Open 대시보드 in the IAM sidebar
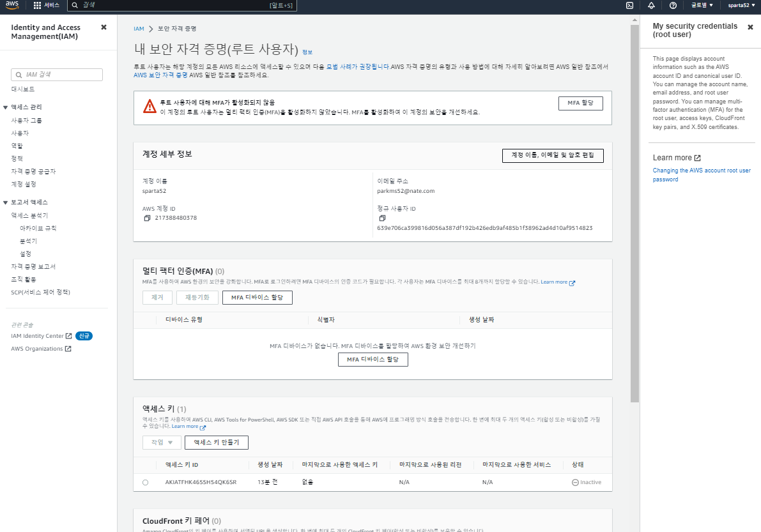The height and width of the screenshot is (532, 761). coord(23,89)
